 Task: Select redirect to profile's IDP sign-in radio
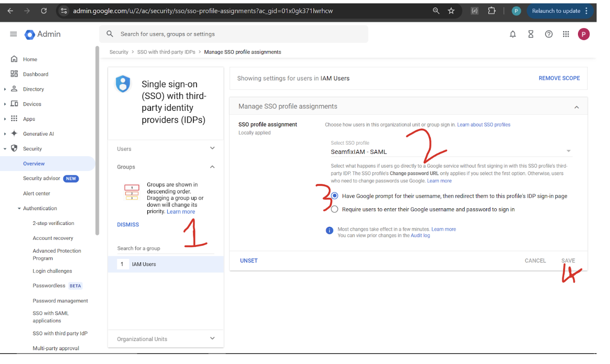click(x=335, y=196)
